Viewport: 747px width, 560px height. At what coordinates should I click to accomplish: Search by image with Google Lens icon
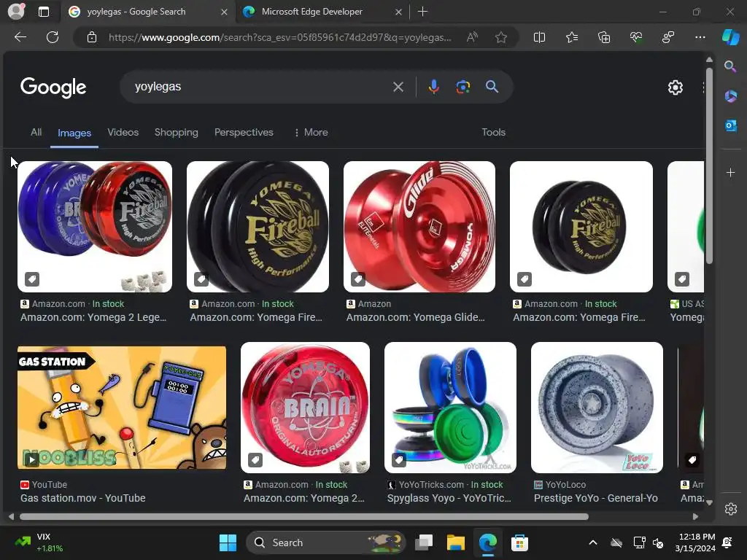(x=462, y=87)
